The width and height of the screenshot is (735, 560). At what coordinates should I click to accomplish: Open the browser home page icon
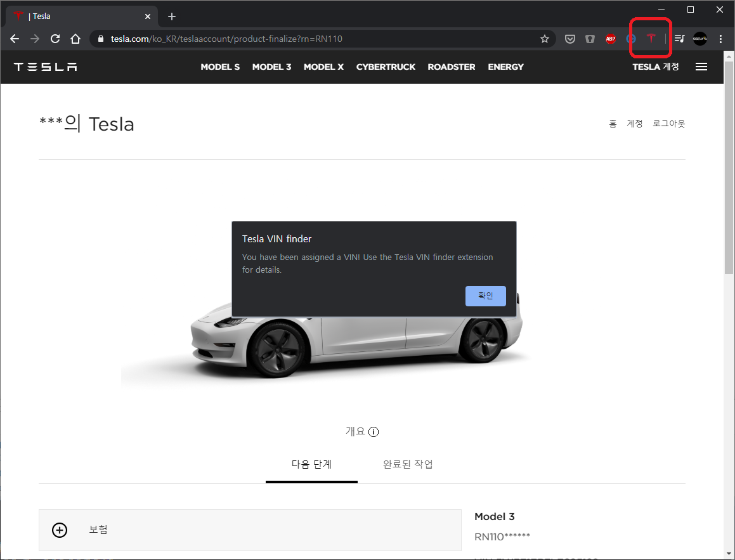click(75, 39)
